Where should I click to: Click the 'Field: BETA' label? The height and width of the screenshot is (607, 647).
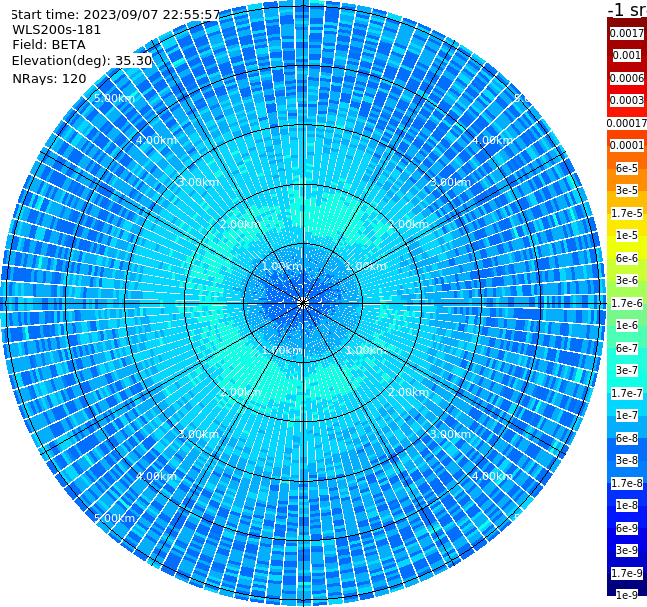coord(49,45)
